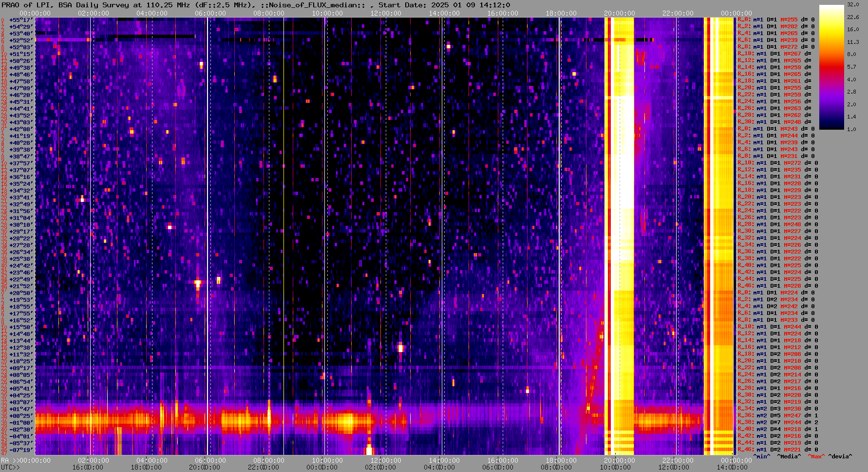The width and height of the screenshot is (868, 472).
Task: Click the legend row with M=217
Action: pyautogui.click(x=778, y=381)
